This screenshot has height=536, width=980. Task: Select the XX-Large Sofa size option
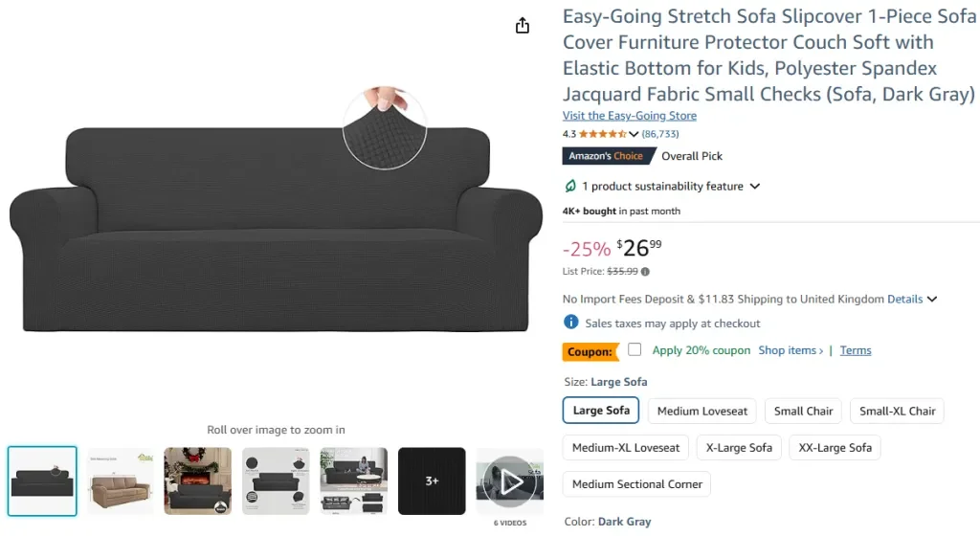(835, 448)
